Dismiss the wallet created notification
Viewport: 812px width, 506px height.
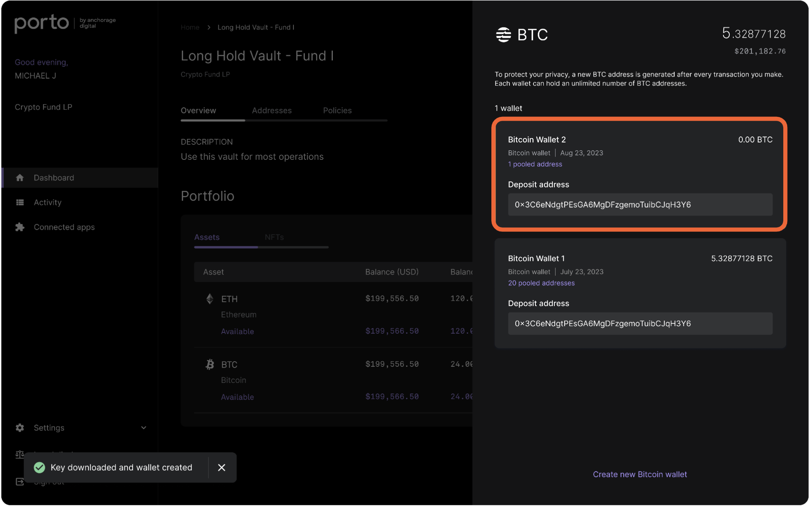(222, 468)
